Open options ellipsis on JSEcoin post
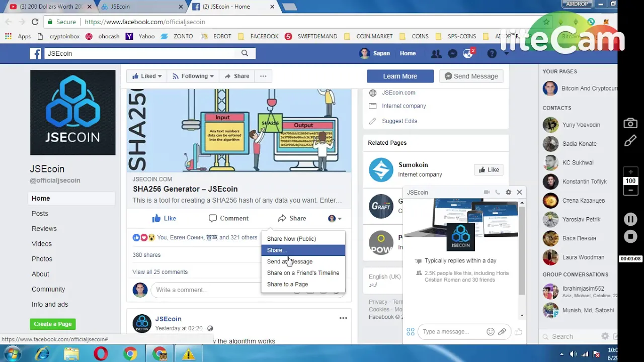Image resolution: width=644 pixels, height=362 pixels. (x=343, y=318)
